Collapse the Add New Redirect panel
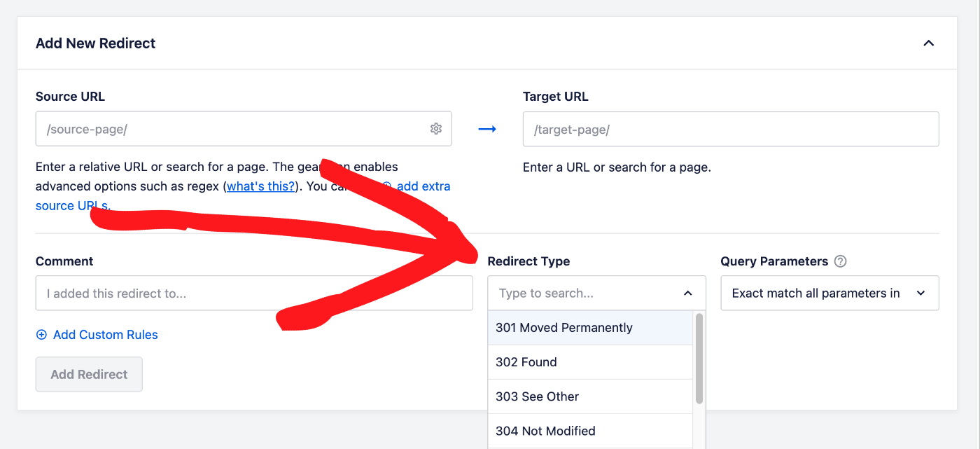This screenshot has width=980, height=449. coord(928,43)
